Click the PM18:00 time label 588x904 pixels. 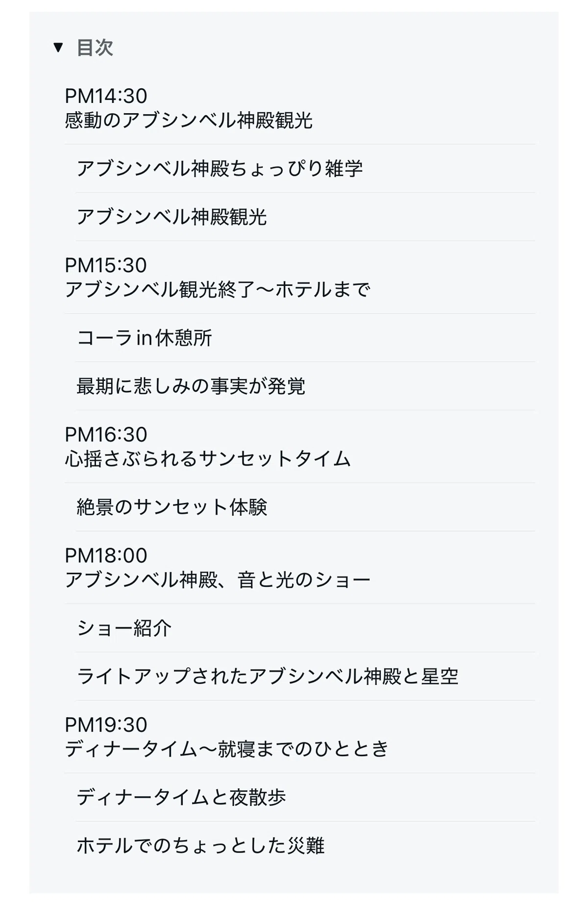pos(106,555)
